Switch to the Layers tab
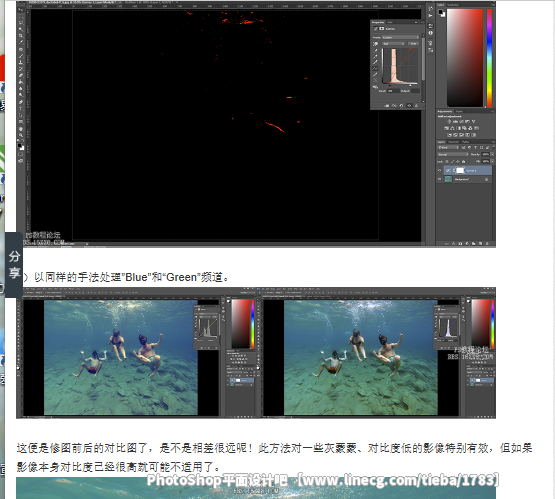555x499 pixels. 442,142
